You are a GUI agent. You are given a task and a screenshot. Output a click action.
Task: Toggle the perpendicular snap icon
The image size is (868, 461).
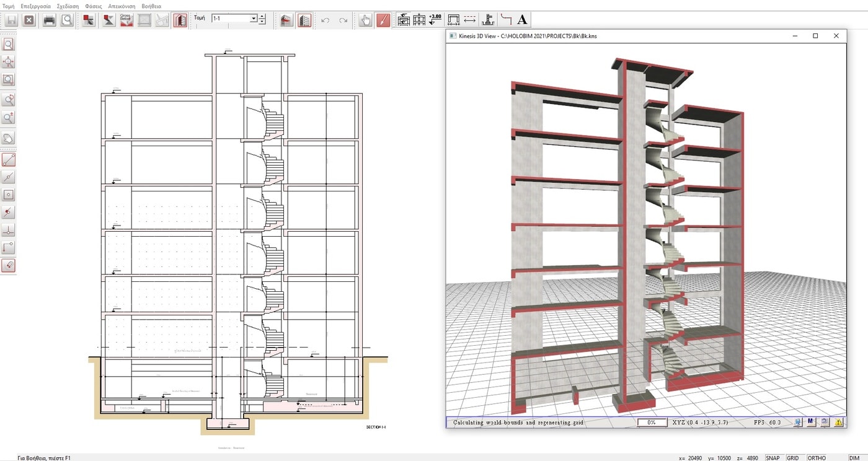9,230
